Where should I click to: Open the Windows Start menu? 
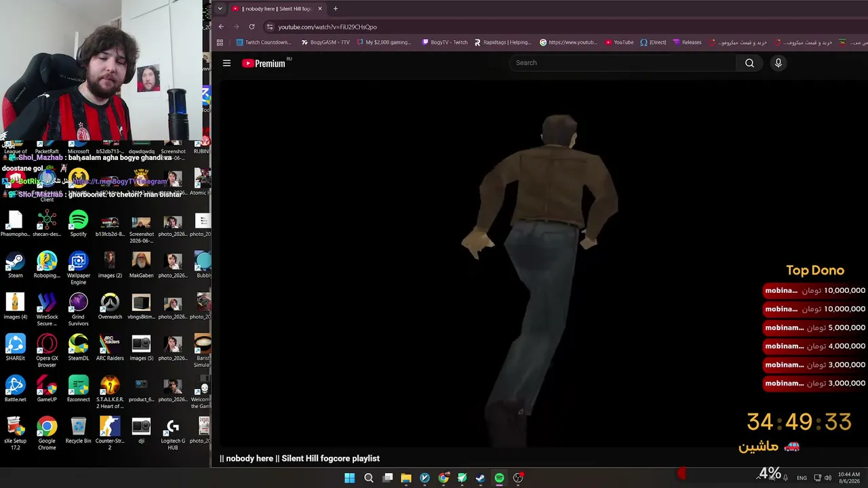349,478
